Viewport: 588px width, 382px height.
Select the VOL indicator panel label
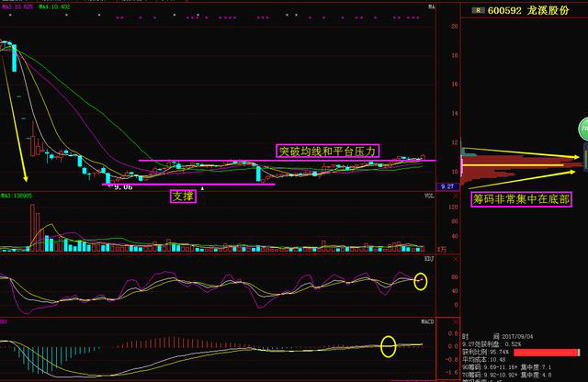pyautogui.click(x=429, y=196)
